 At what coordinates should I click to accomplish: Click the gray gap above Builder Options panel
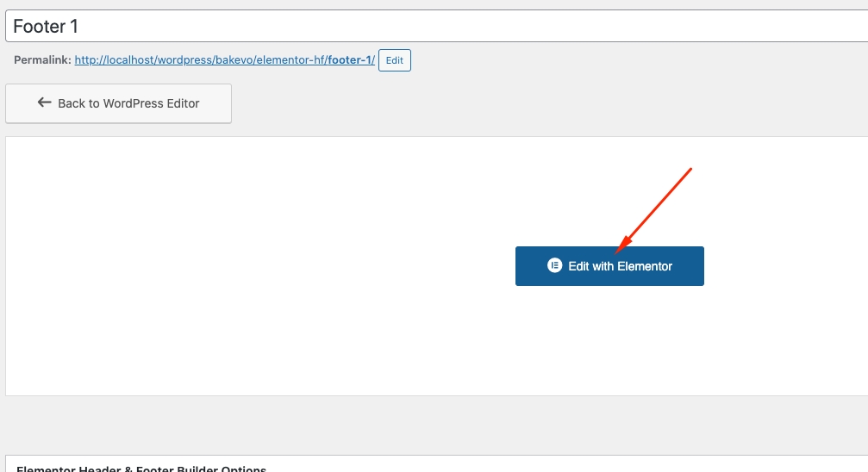[431, 425]
